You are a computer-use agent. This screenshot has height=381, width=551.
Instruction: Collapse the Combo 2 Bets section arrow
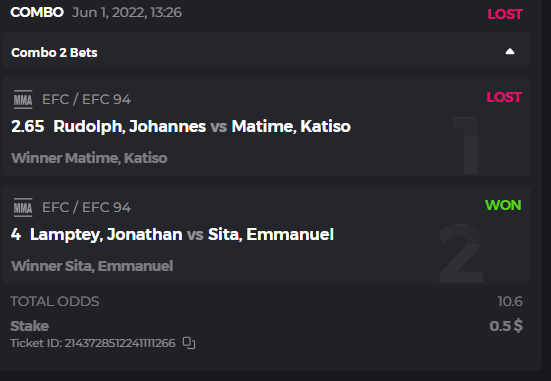coord(510,52)
